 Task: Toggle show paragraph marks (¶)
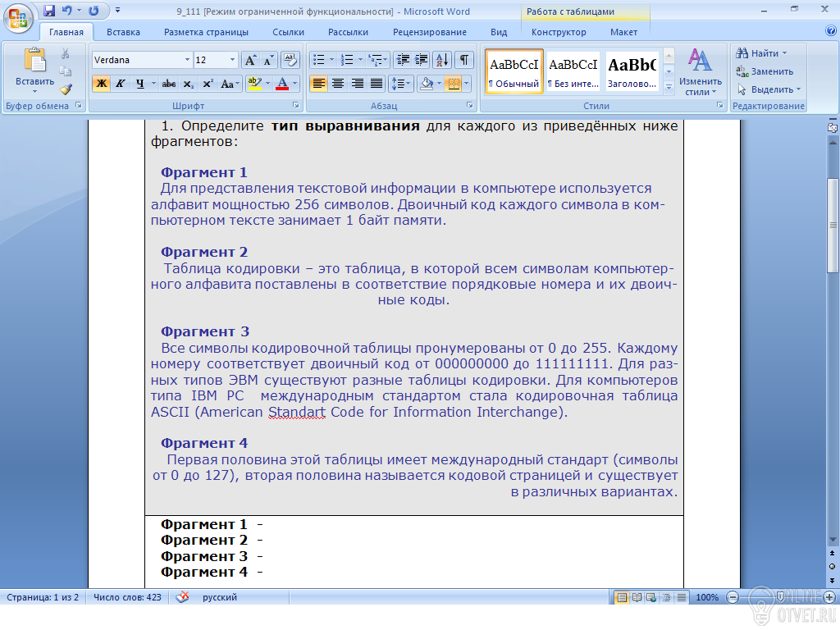coord(464,60)
